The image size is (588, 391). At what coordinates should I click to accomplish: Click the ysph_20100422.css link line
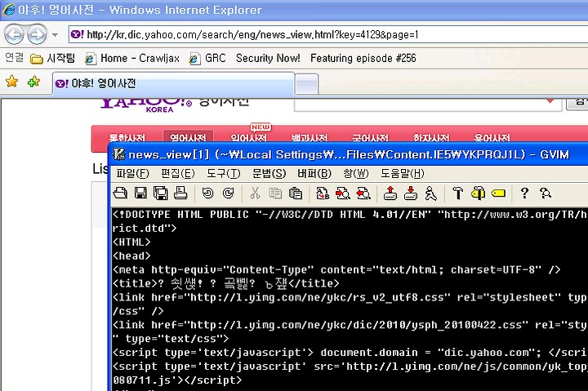point(350,325)
